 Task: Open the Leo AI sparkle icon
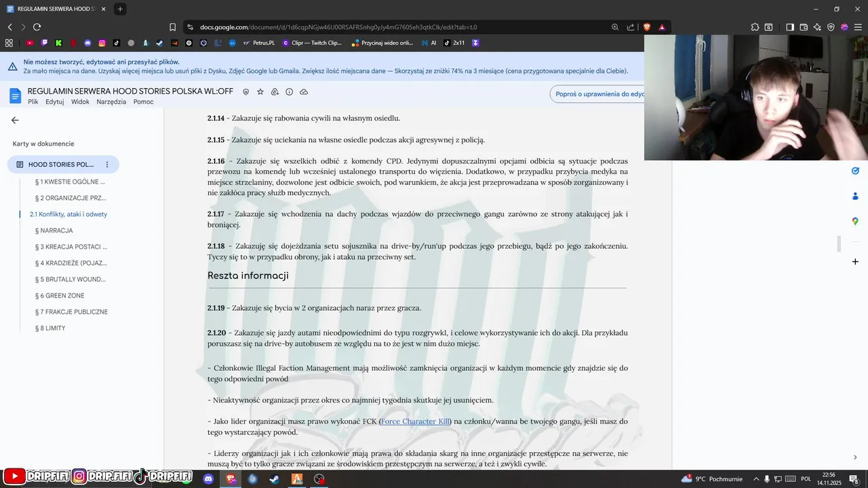click(817, 27)
